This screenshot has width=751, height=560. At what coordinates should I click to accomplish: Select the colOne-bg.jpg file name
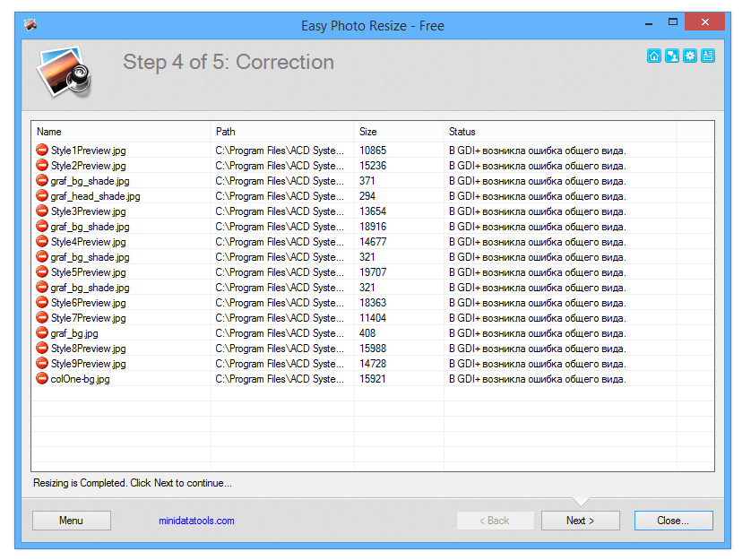pos(81,379)
